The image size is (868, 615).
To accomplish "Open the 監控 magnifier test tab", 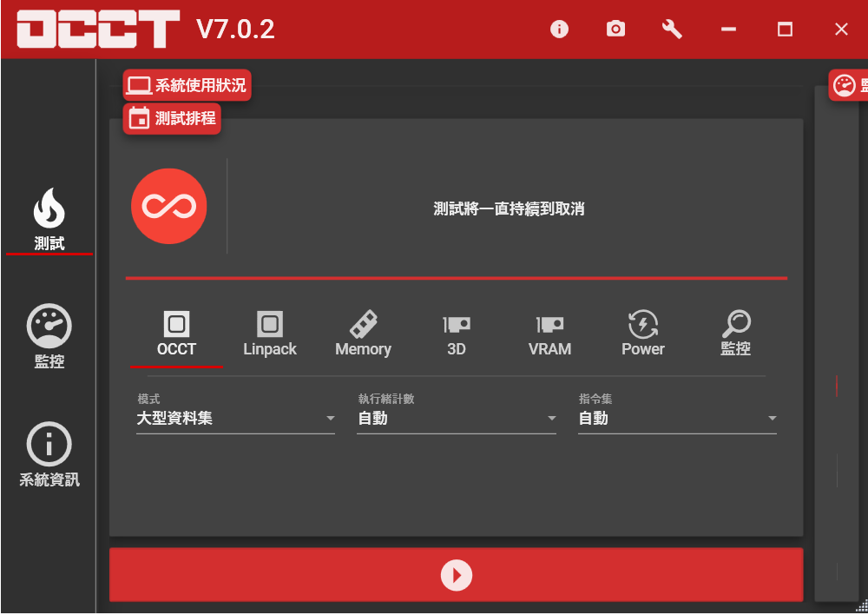I will click(736, 334).
